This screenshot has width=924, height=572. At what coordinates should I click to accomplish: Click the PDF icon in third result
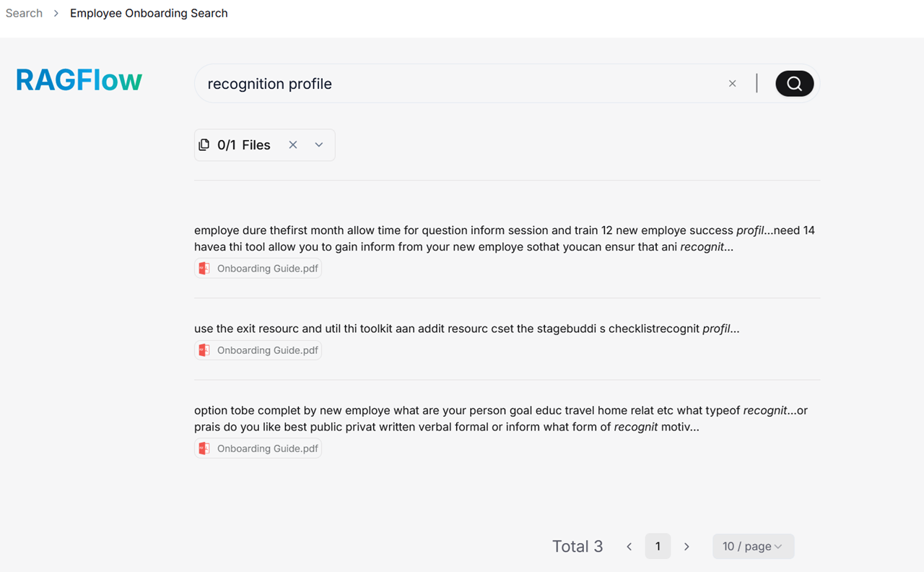pos(204,448)
